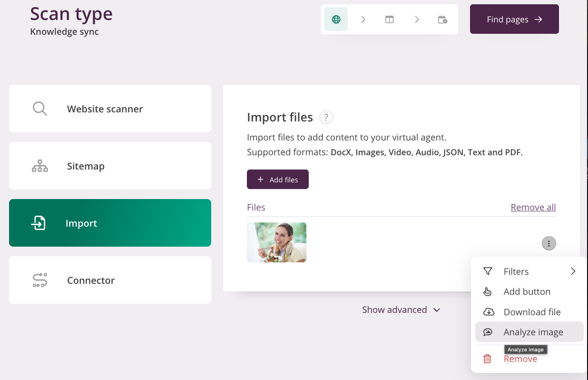Click the Add files button

coord(278,179)
